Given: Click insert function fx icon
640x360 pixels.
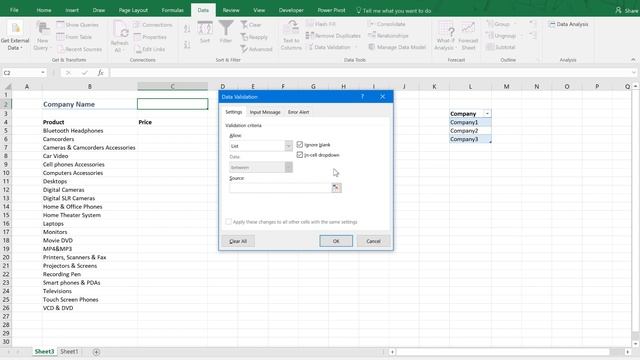Looking at the screenshot, I should point(100,73).
